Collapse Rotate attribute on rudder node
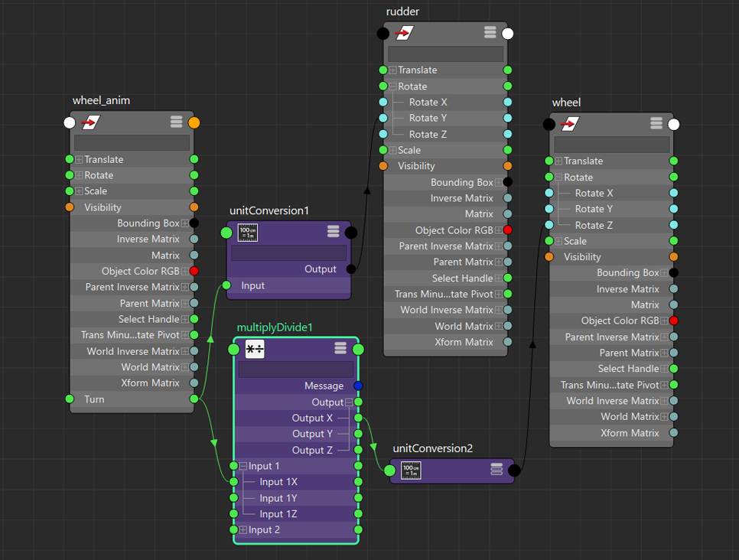The image size is (739, 560). [392, 86]
